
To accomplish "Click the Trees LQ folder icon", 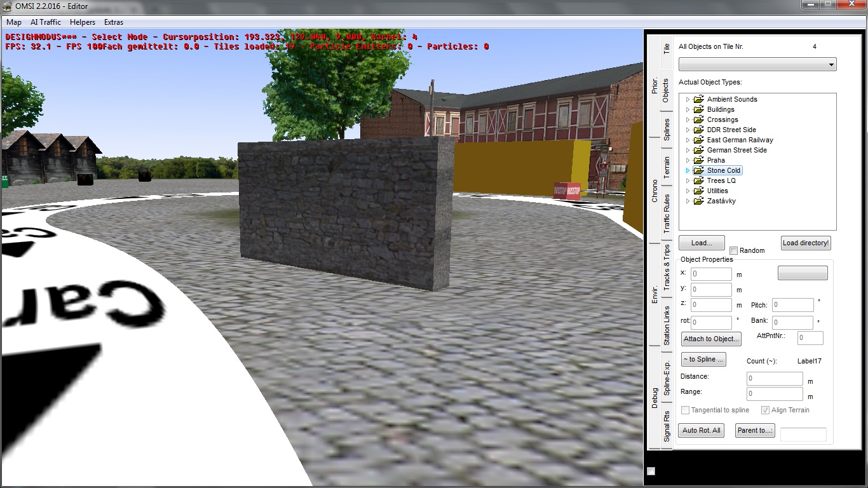I will [698, 180].
